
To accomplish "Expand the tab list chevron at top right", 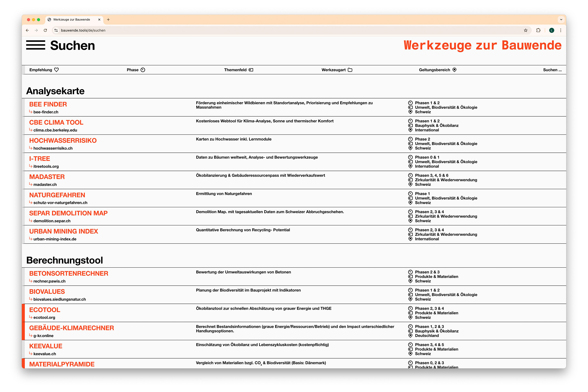I will coord(561,20).
